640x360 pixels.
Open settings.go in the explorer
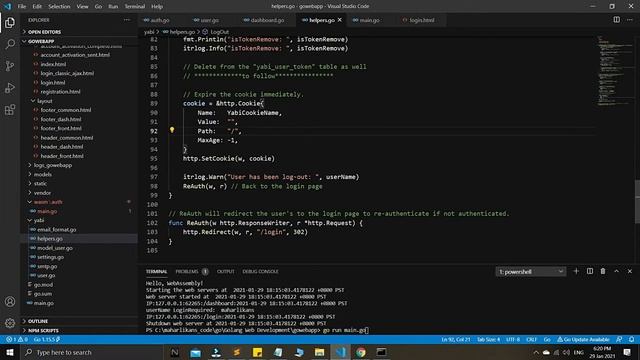(x=50, y=257)
